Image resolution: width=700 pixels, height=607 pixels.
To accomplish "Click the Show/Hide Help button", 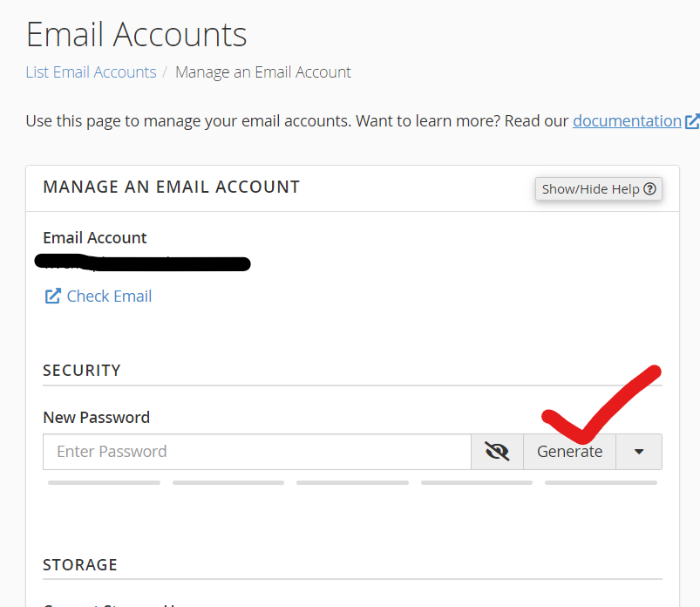I will [599, 189].
